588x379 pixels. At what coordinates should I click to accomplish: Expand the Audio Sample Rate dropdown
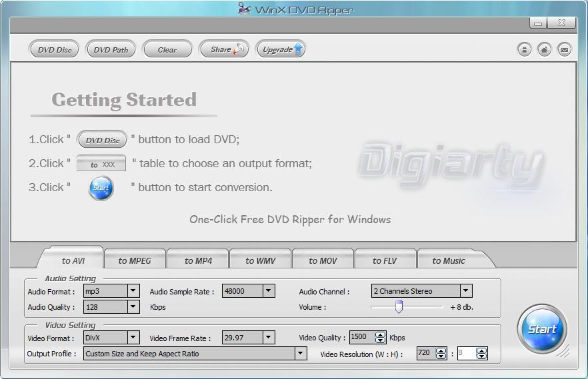(269, 290)
